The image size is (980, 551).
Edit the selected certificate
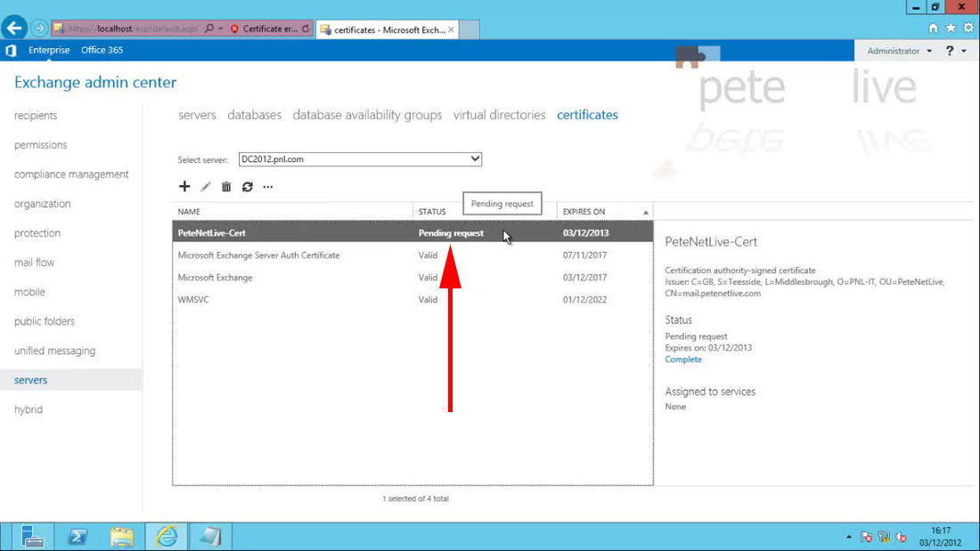coord(206,187)
